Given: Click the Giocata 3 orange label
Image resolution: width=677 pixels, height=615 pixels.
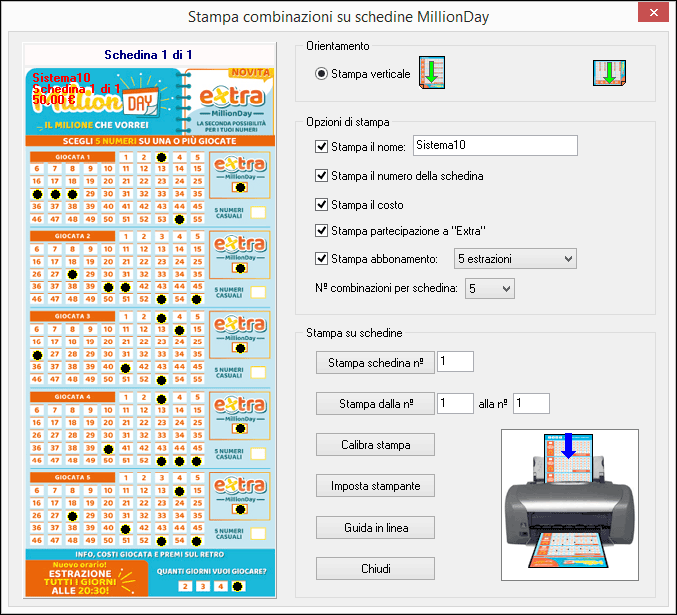Looking at the screenshot, I should 73,316.
